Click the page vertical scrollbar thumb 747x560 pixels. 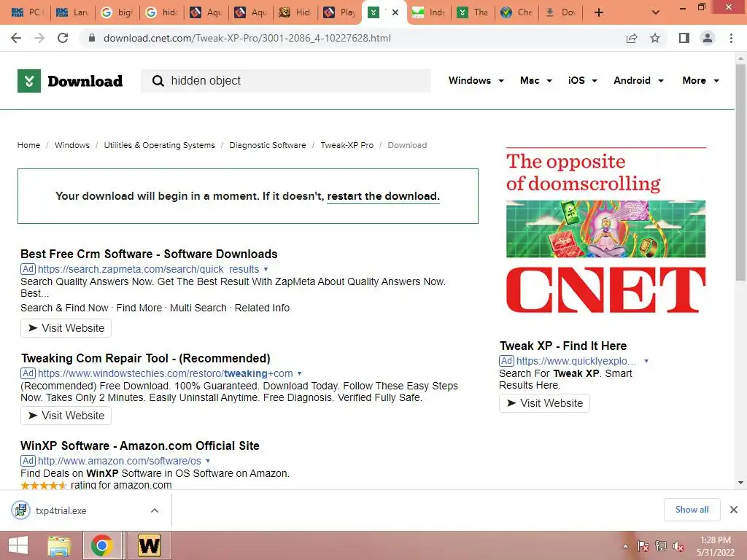741,171
